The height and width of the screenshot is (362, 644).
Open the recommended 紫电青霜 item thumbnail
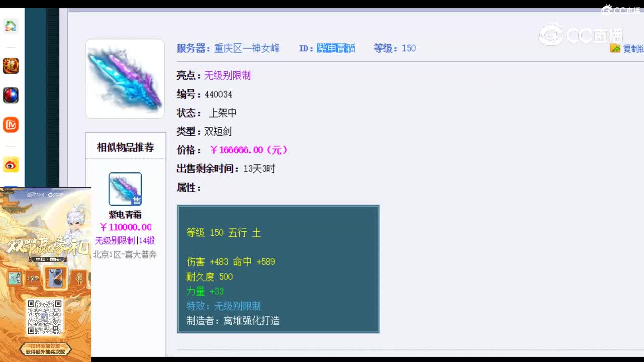tap(125, 189)
